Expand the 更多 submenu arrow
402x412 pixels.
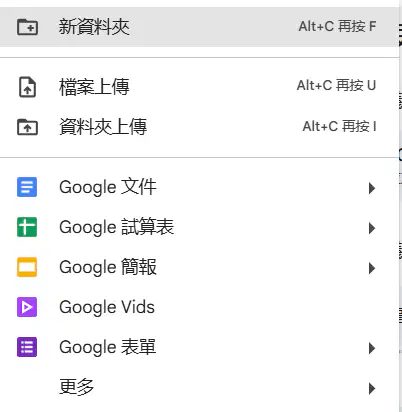(x=372, y=388)
